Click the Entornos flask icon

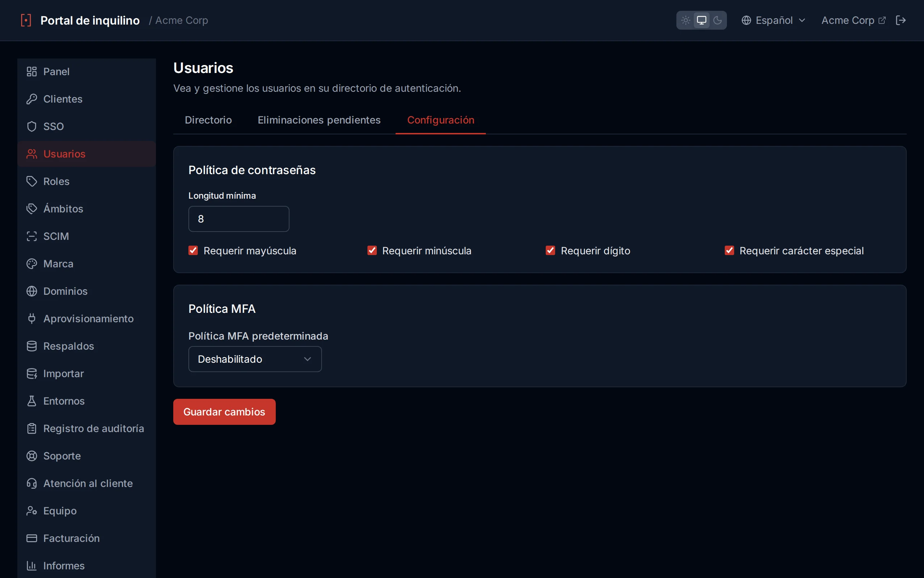[x=32, y=401]
